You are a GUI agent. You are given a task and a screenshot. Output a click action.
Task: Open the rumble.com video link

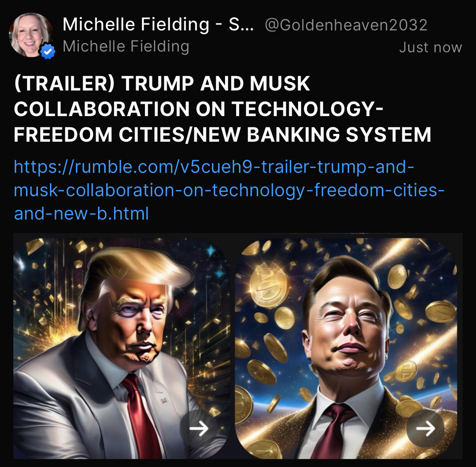[x=229, y=190]
